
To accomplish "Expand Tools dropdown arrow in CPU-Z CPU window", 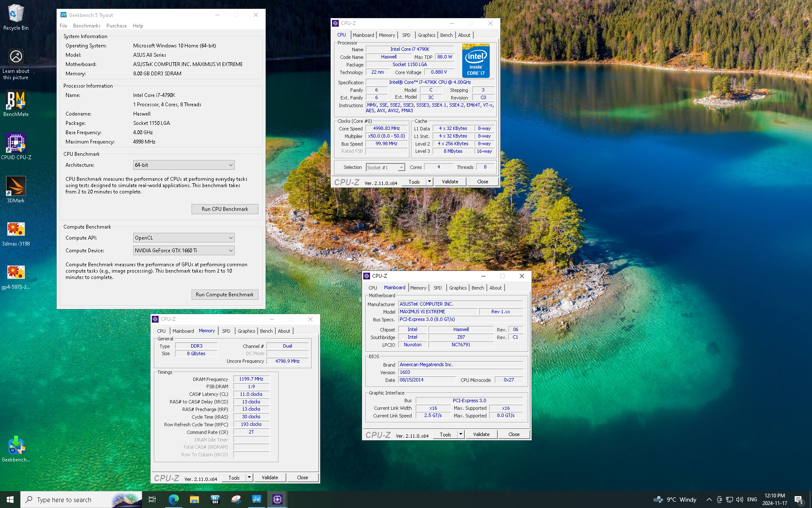I will pyautogui.click(x=429, y=182).
